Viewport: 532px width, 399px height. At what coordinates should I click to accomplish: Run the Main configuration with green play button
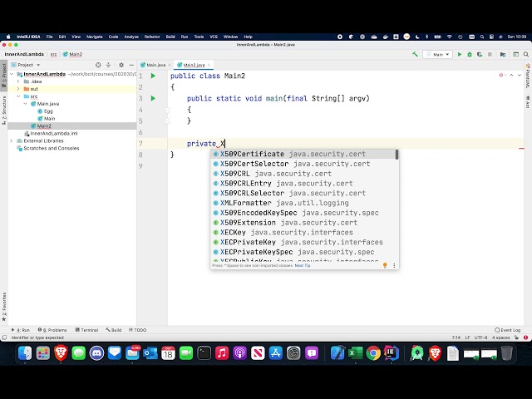[x=460, y=54]
